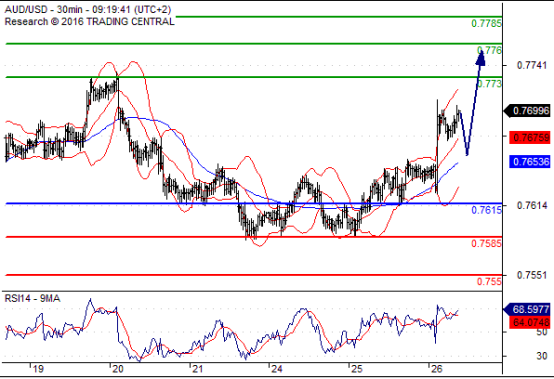Screen dimensions: 554x379
Task: Click the AUD/USD - 30min chart title
Action: click(x=88, y=10)
